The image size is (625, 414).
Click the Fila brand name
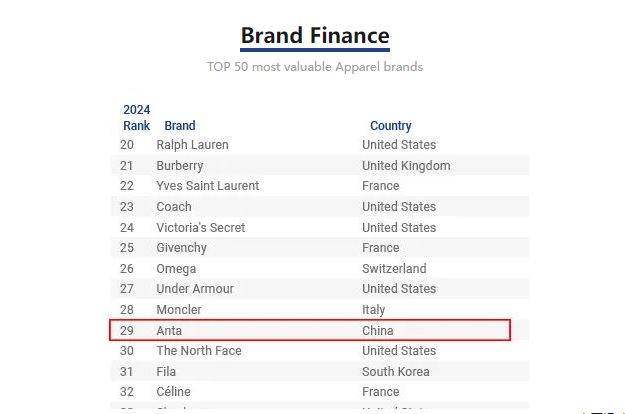pos(168,371)
